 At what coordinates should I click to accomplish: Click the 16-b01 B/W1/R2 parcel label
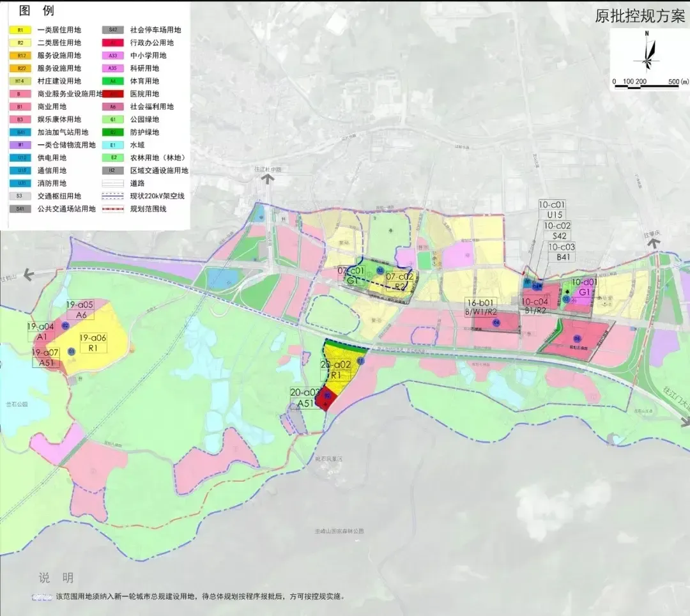click(482, 307)
